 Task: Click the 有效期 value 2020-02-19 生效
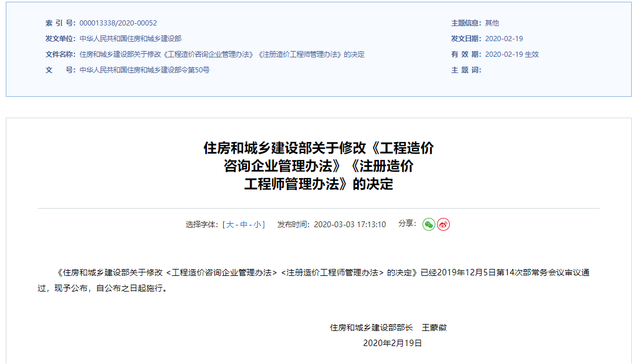tap(512, 54)
